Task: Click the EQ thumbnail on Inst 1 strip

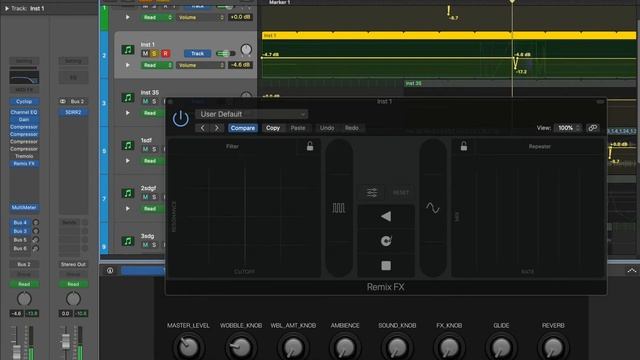Action: click(24, 77)
